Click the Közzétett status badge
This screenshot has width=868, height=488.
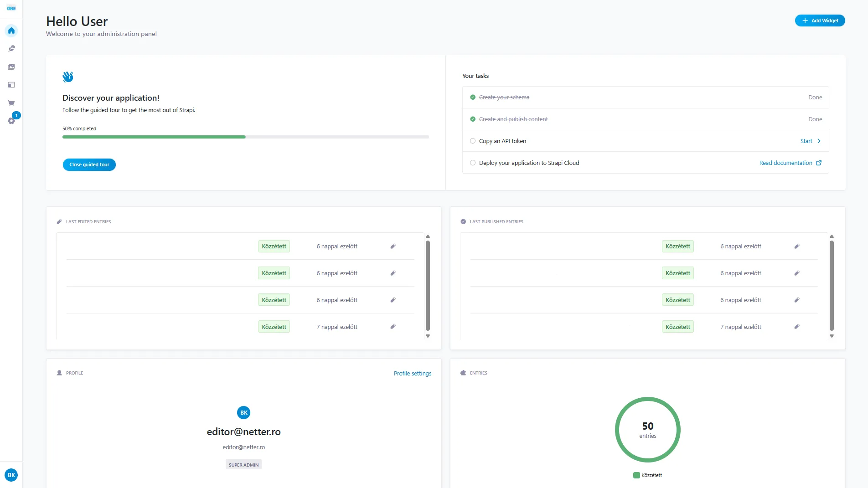click(274, 246)
